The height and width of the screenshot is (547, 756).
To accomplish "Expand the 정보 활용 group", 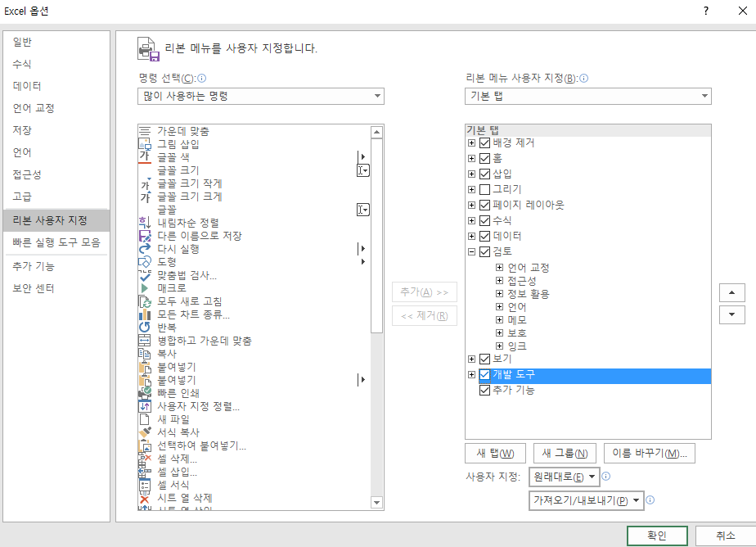I will point(499,293).
